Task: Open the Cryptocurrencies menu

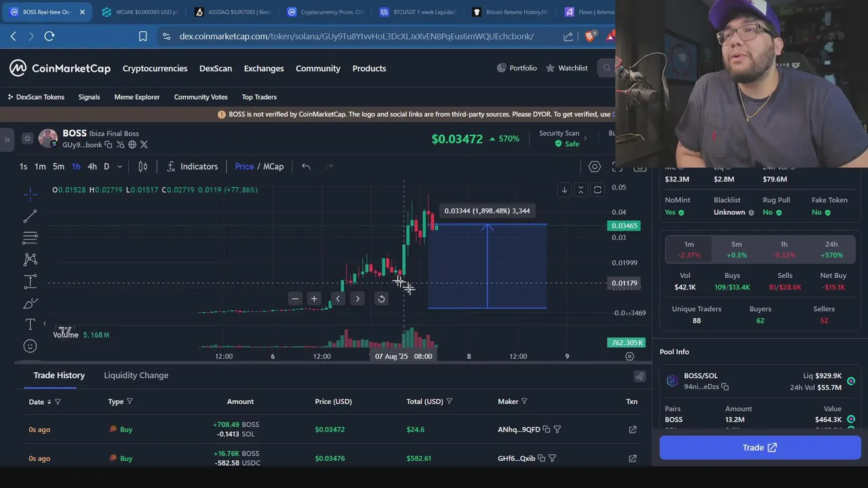Action: 155,68
